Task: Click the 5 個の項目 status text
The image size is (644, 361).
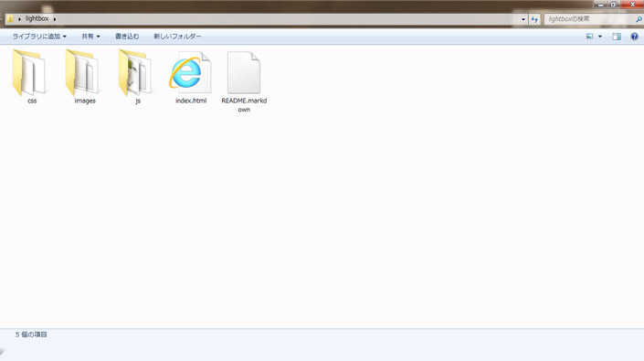Action: (x=31, y=334)
